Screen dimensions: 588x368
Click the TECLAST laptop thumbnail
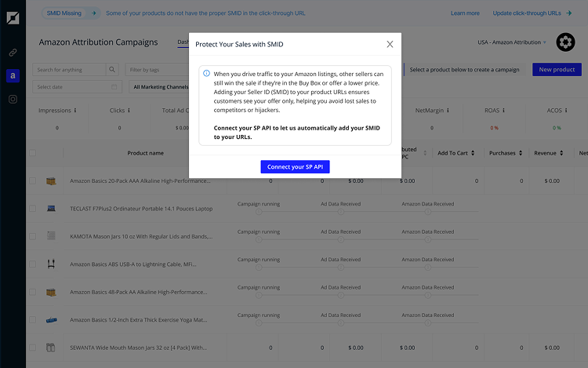[x=51, y=209]
